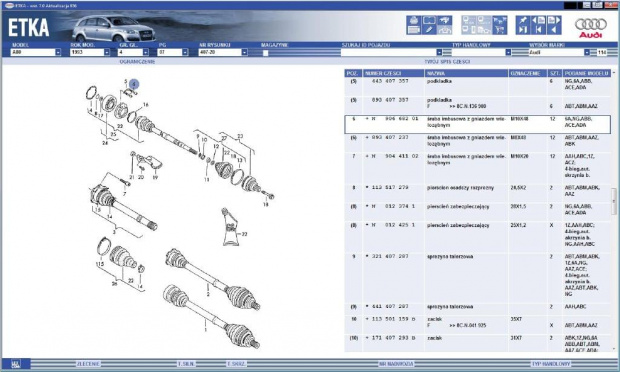Screen dimensions: 620x372
Task: Toggle the MAGAZYNIE checkbox
Action: point(265,53)
